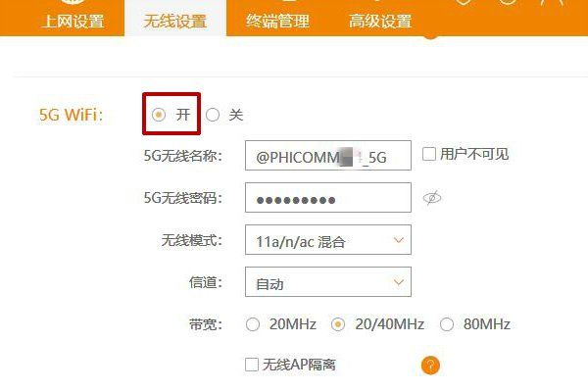The width and height of the screenshot is (588, 392).
Task: Turn 5G WiFi on with 开 radio
Action: (159, 115)
